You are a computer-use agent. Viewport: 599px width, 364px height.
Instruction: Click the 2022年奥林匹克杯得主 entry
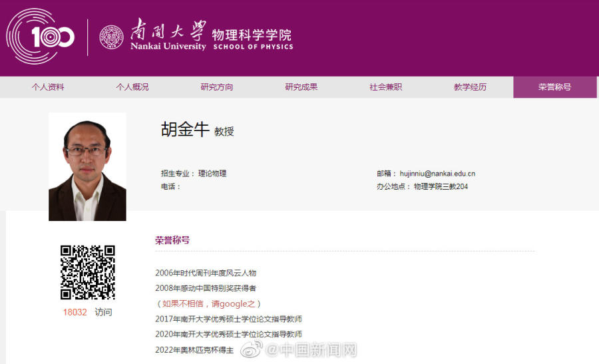[x=194, y=349]
